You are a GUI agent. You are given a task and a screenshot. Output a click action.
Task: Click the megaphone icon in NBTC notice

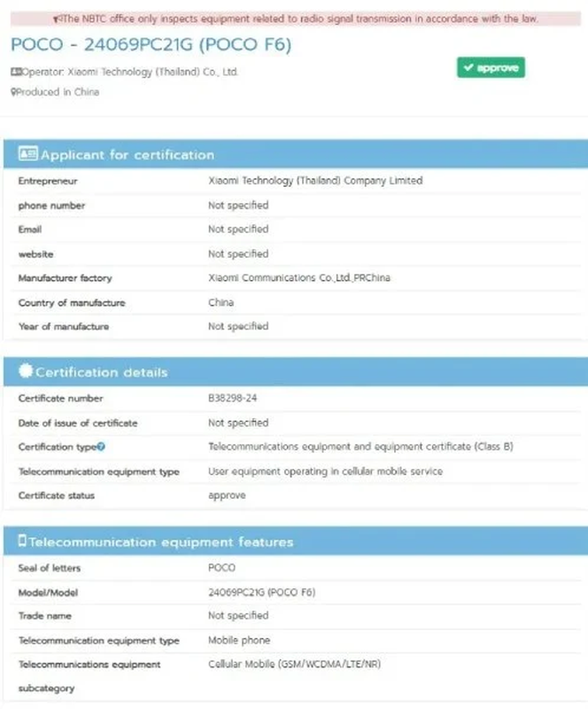pyautogui.click(x=58, y=19)
